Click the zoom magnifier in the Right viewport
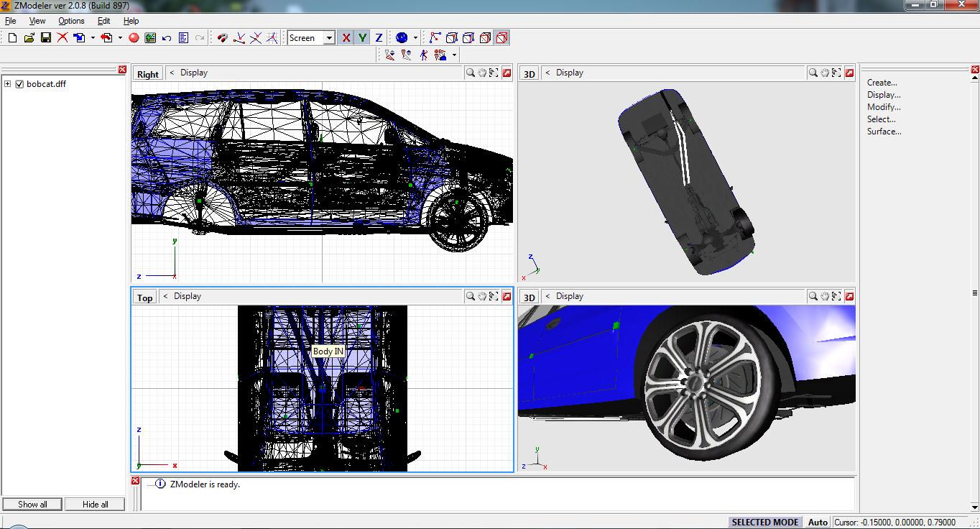Image resolution: width=980 pixels, height=529 pixels. (x=470, y=73)
